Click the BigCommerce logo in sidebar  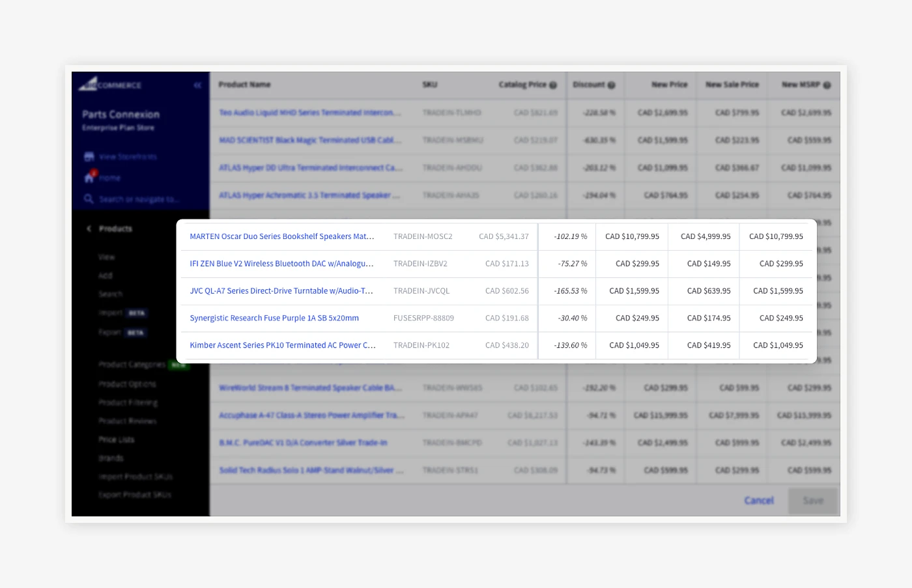pos(109,85)
